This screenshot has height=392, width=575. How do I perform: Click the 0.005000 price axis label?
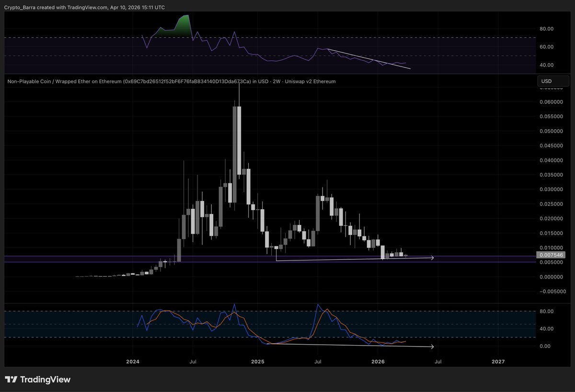pos(551,263)
